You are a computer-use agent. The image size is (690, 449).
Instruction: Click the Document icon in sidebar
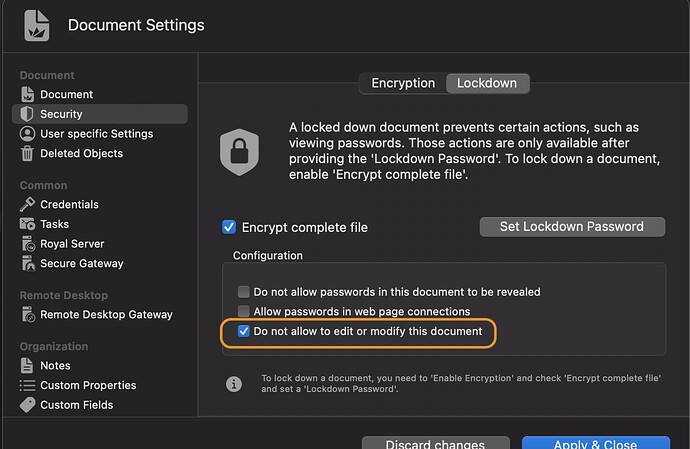(27, 95)
